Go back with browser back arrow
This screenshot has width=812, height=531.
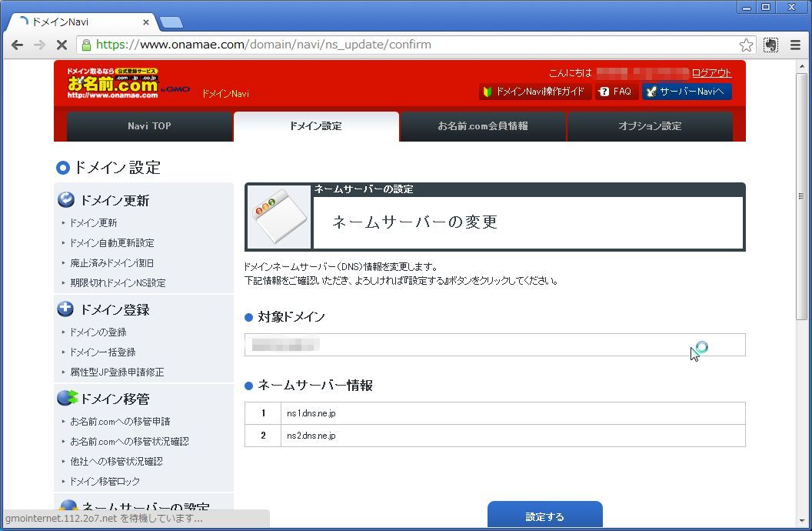pyautogui.click(x=17, y=45)
